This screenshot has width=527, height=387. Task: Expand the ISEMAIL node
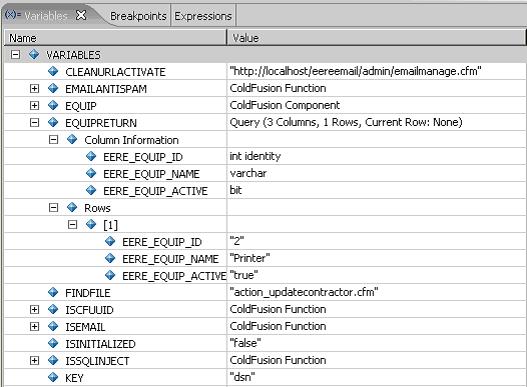pos(34,326)
